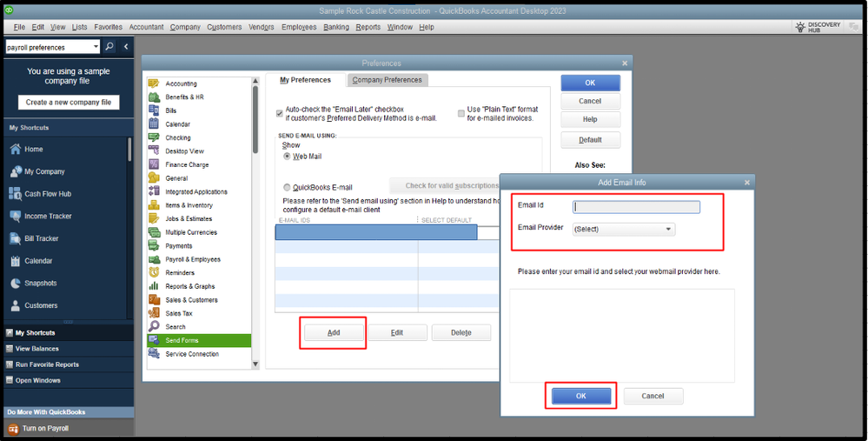Click the Finance Charge icon
The image size is (868, 441).
coord(154,164)
